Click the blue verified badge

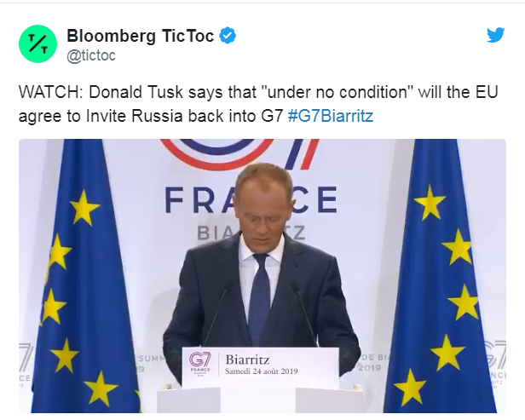tap(228, 36)
